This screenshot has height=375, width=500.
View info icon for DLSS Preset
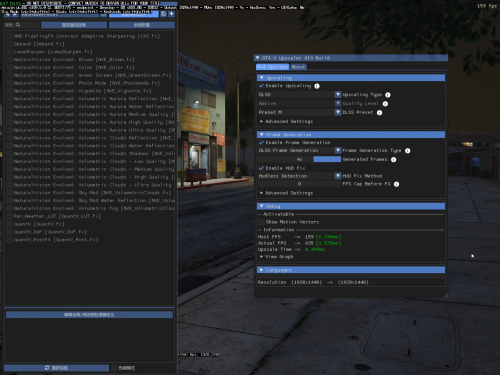coord(379,113)
